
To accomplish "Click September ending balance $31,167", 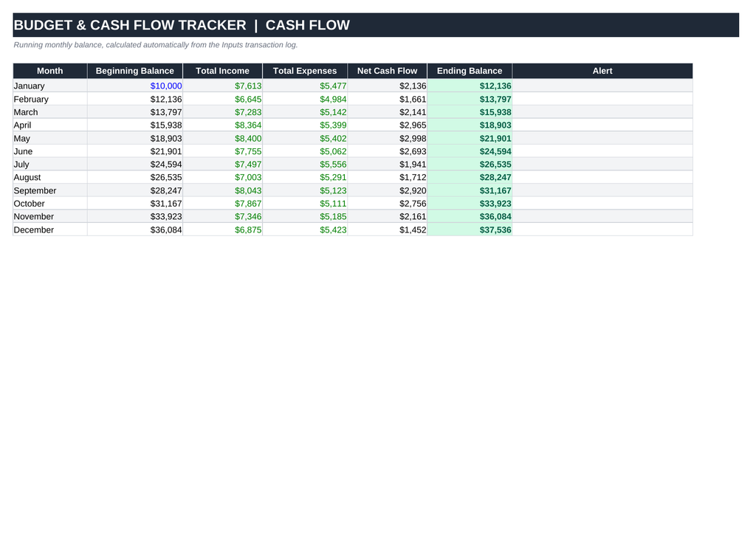I will pos(470,191).
